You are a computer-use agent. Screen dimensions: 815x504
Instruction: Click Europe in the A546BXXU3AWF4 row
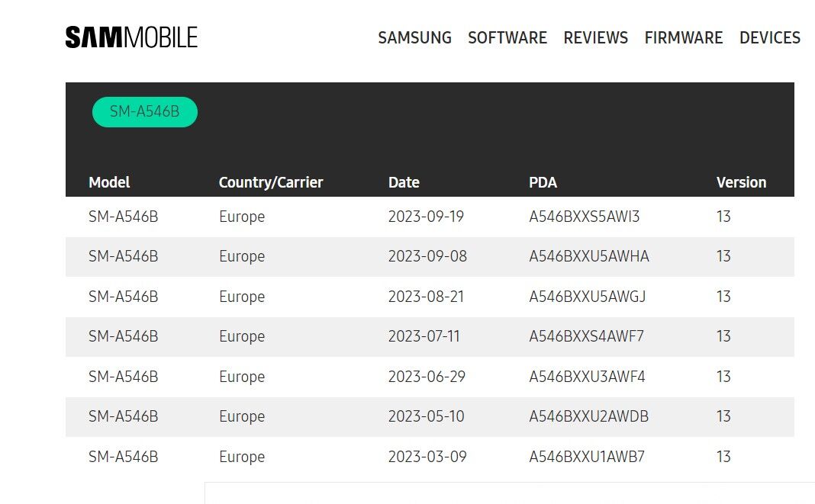point(242,377)
